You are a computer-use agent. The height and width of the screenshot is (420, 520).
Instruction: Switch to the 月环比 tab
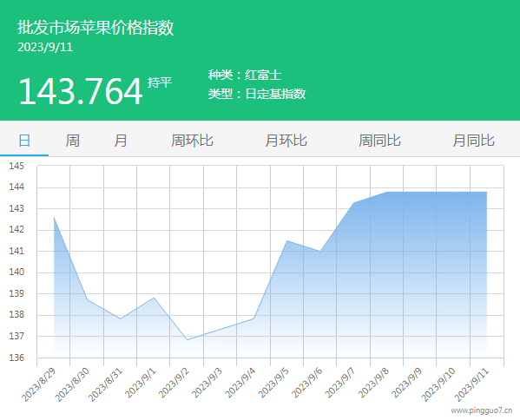286,141
